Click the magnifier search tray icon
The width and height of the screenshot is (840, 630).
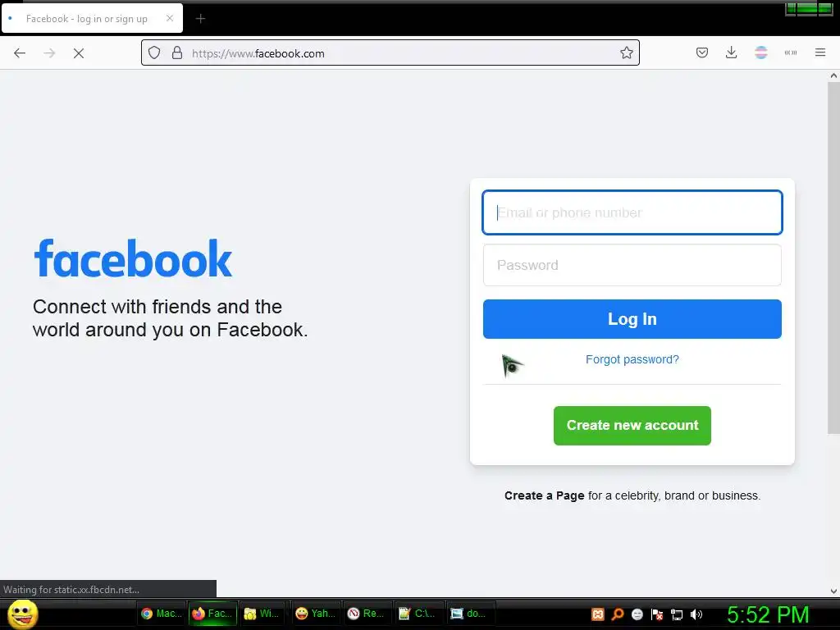pos(618,614)
